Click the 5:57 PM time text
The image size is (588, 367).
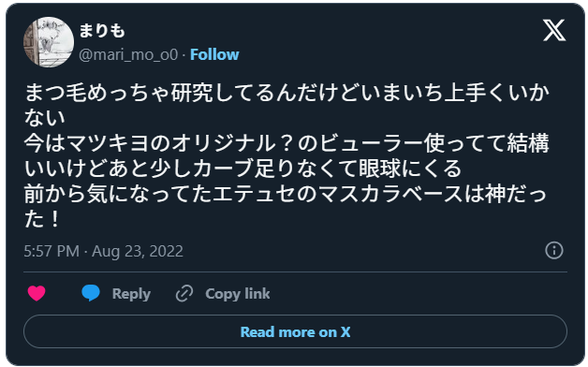[51, 251]
